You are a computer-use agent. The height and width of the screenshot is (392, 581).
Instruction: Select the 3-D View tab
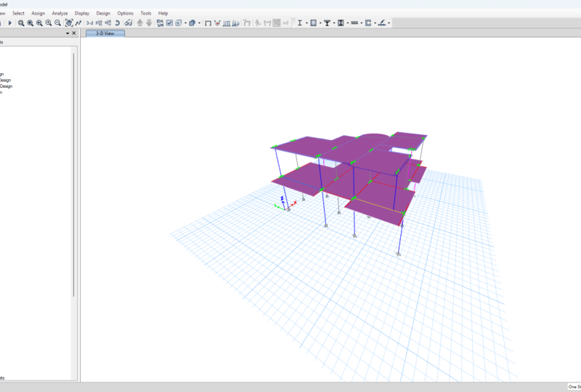click(105, 33)
